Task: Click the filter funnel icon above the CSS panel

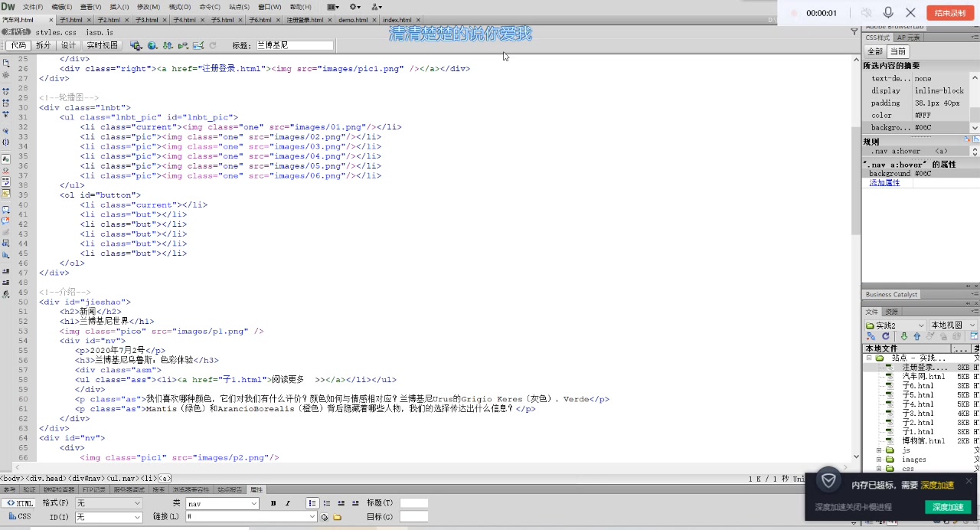Action: [854, 32]
